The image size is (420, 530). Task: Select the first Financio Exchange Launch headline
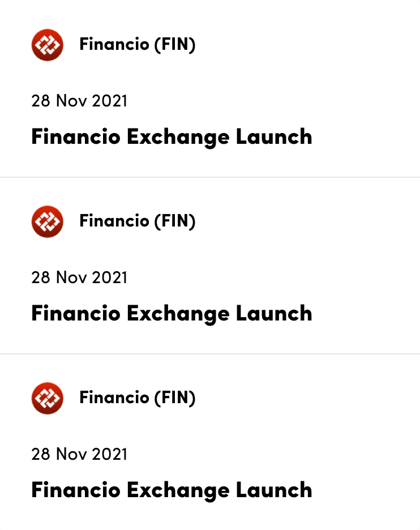point(172,137)
